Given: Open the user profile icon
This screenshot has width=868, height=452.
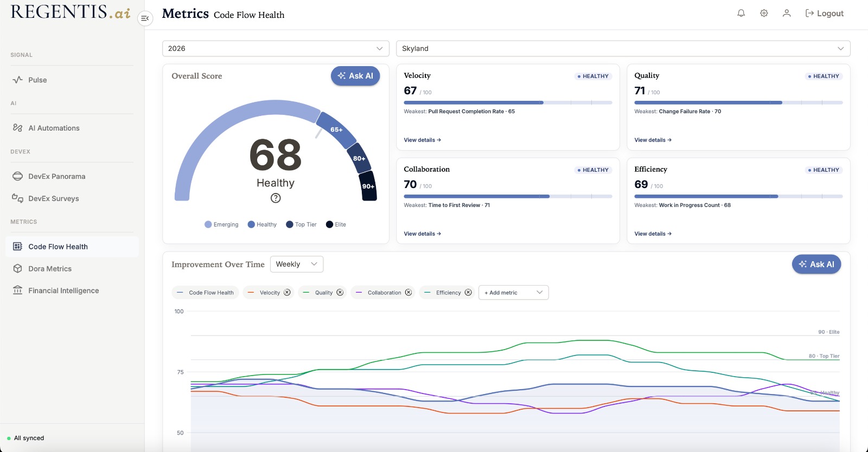Looking at the screenshot, I should click(x=787, y=13).
